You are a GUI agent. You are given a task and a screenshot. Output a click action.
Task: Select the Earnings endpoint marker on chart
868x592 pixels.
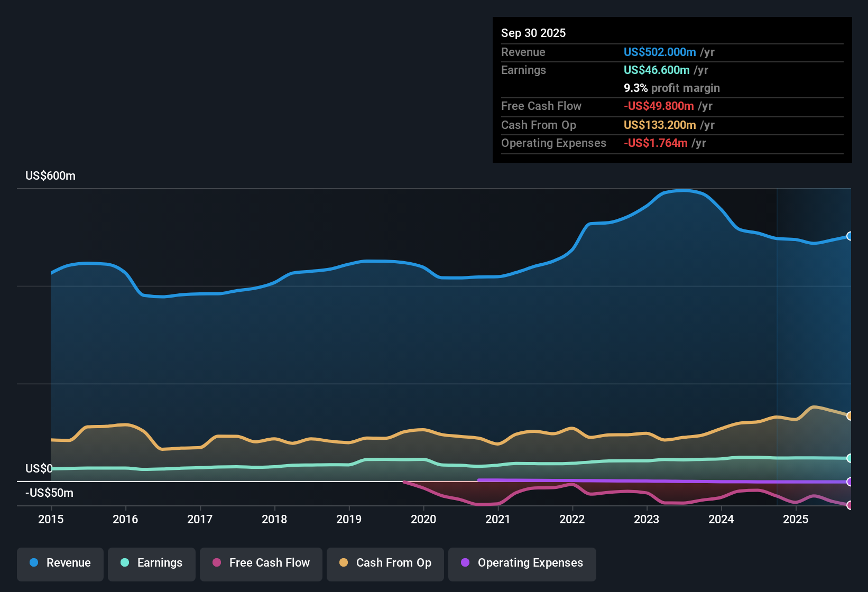coord(849,458)
